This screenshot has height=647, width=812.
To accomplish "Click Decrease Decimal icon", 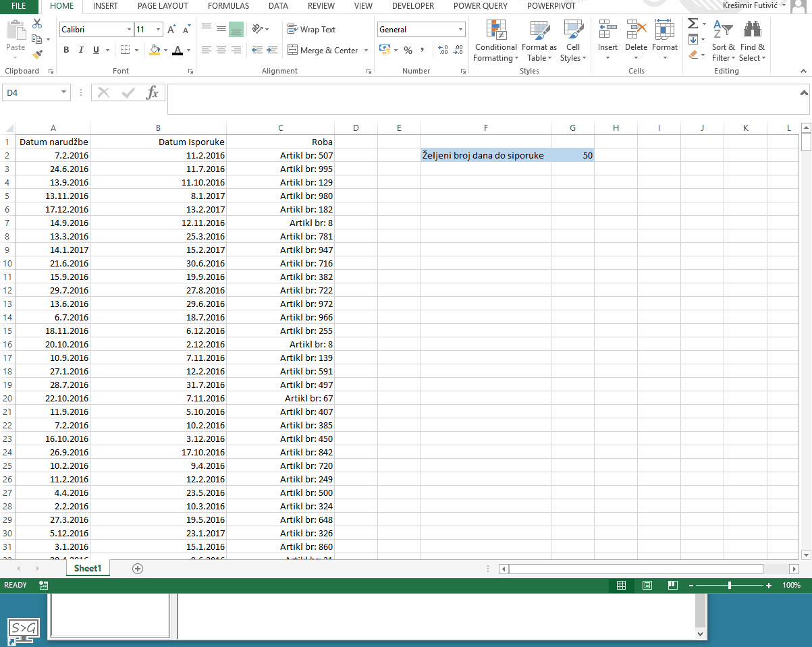I will (458, 50).
